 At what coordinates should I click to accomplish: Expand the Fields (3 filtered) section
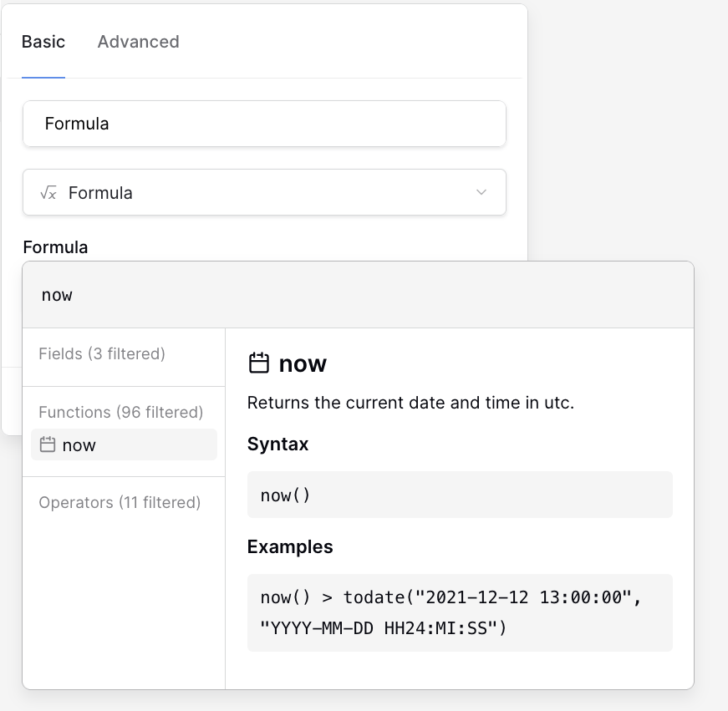pyautogui.click(x=102, y=354)
